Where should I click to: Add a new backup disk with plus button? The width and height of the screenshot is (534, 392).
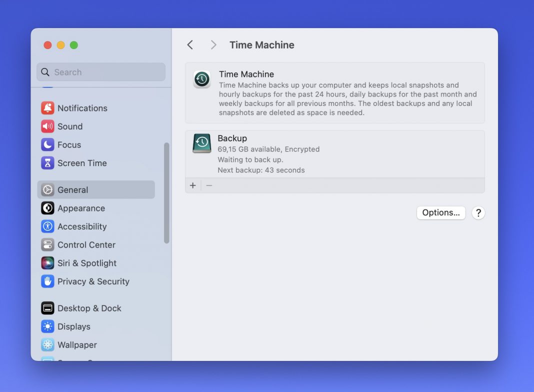coord(192,185)
